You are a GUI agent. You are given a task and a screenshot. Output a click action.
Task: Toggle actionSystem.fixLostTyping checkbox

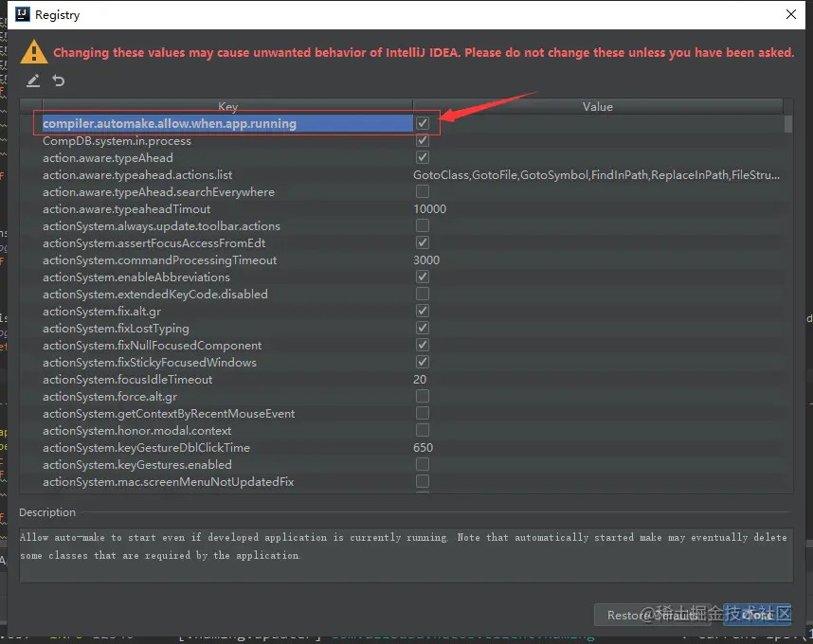tap(423, 329)
